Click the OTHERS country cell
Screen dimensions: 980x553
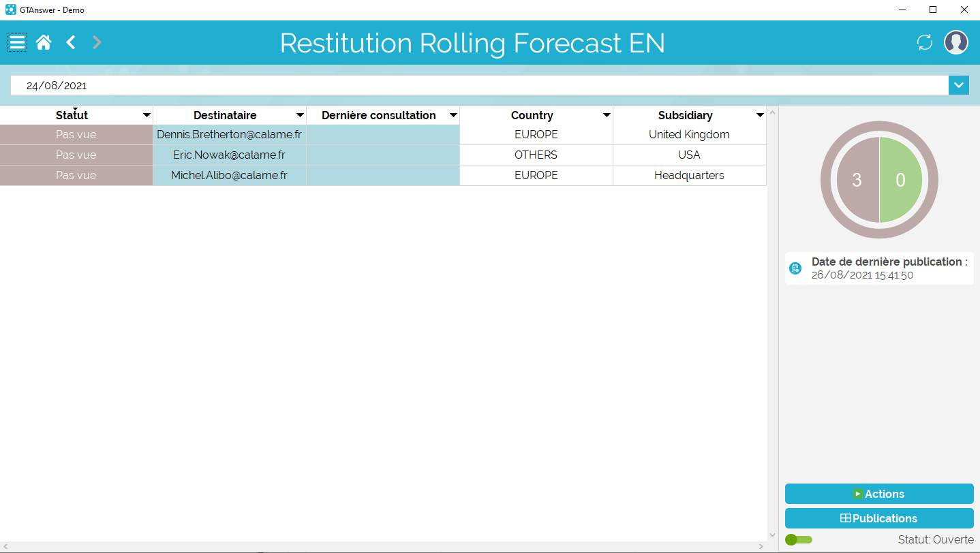click(536, 155)
